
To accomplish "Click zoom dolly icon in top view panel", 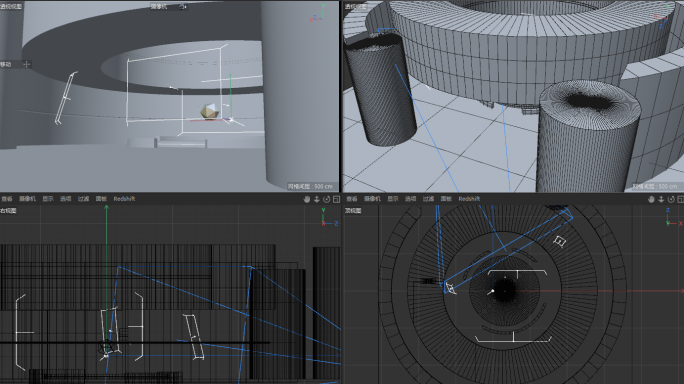I will pyautogui.click(x=661, y=199).
